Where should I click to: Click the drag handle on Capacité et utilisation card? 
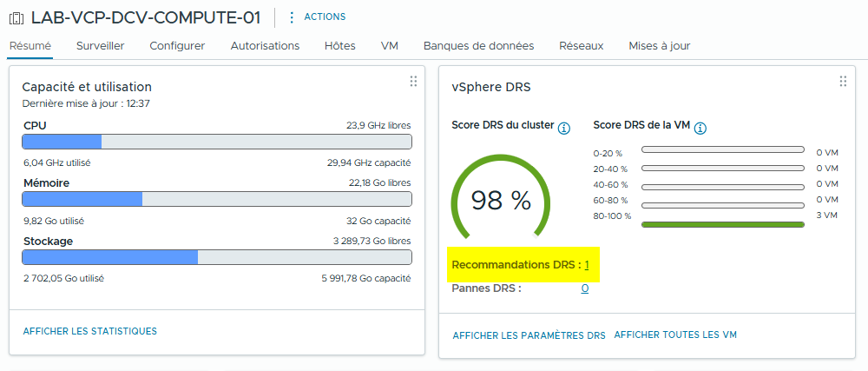coord(413,82)
